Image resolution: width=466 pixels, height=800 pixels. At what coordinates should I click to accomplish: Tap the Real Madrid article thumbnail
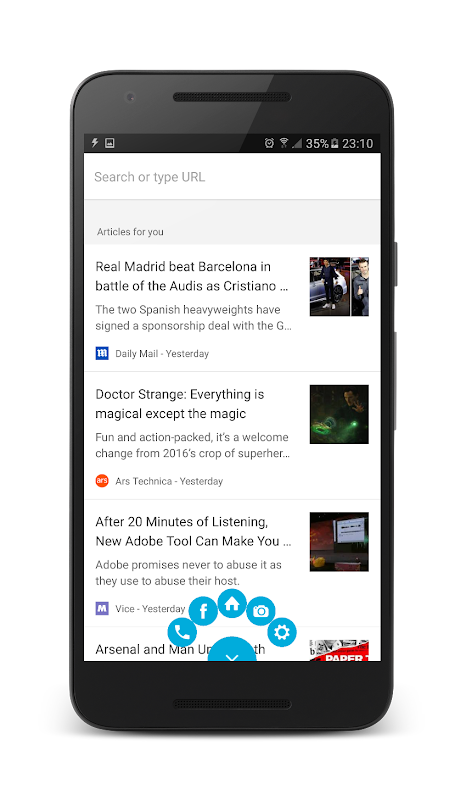339,286
